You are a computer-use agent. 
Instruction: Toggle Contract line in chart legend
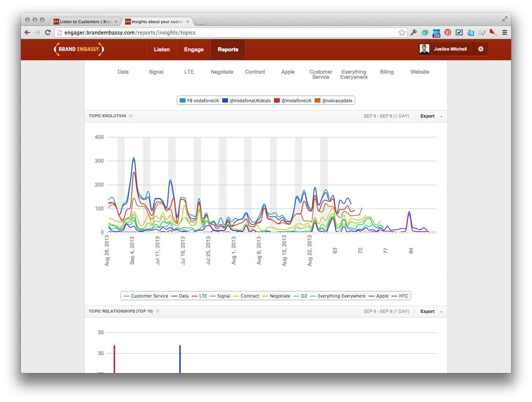pyautogui.click(x=246, y=296)
